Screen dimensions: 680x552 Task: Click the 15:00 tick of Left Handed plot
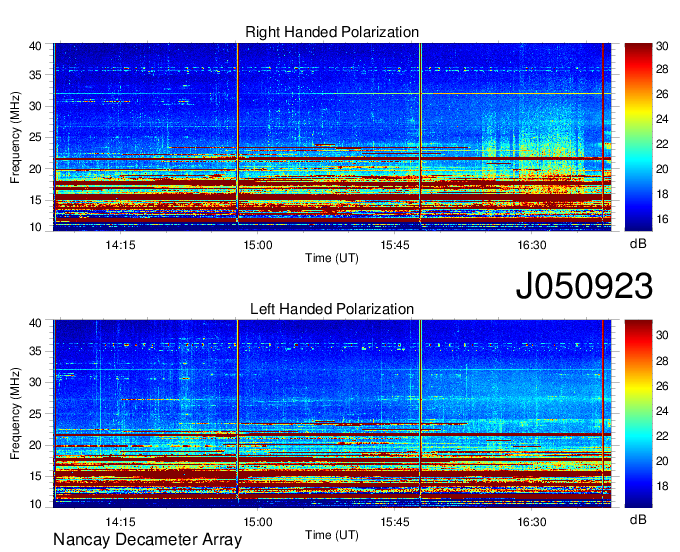point(258,522)
